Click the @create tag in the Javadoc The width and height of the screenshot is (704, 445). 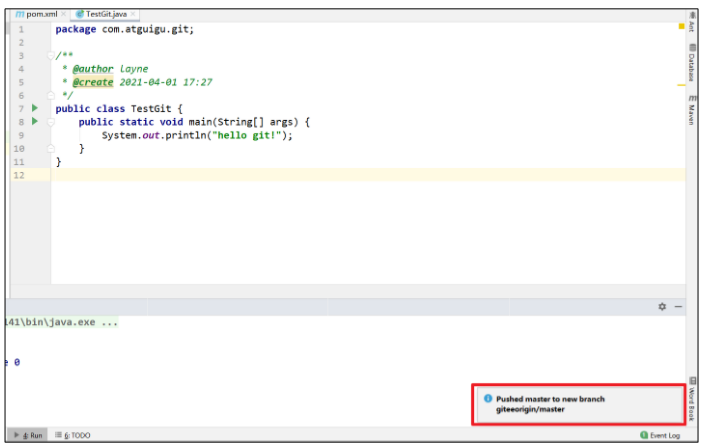click(x=93, y=82)
